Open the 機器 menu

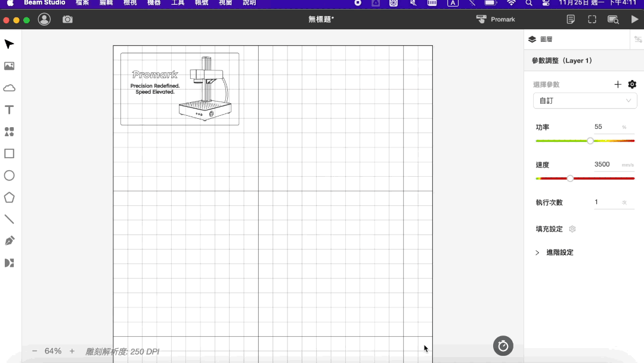(x=154, y=3)
